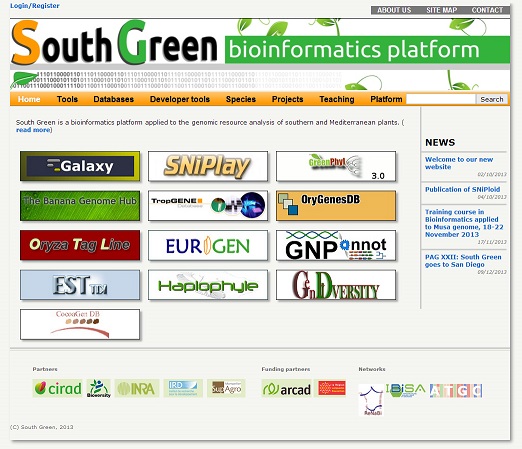This screenshot has height=449, width=522.
Task: Open the Platform menu
Action: pos(386,99)
